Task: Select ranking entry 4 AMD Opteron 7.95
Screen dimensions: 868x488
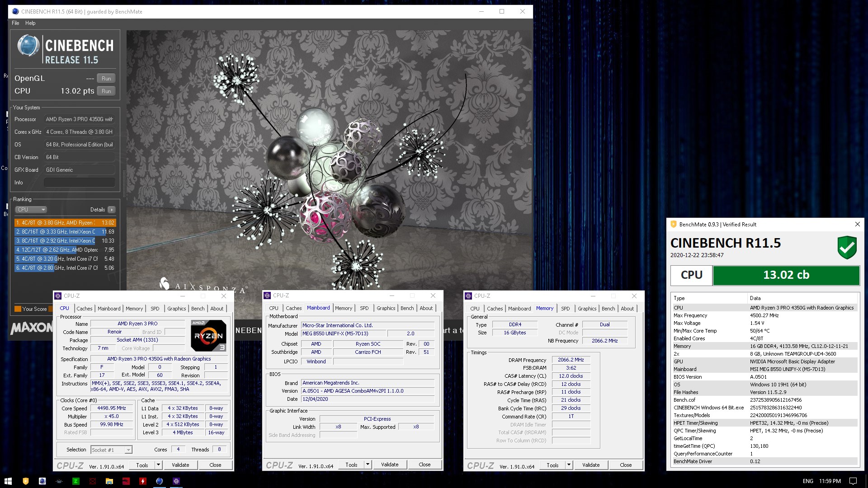Action: (65, 250)
